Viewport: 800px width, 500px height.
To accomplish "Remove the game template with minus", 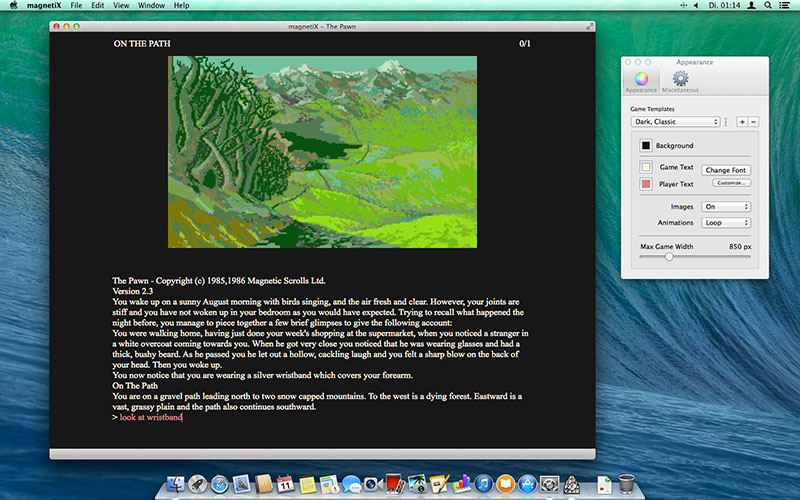I will click(753, 122).
